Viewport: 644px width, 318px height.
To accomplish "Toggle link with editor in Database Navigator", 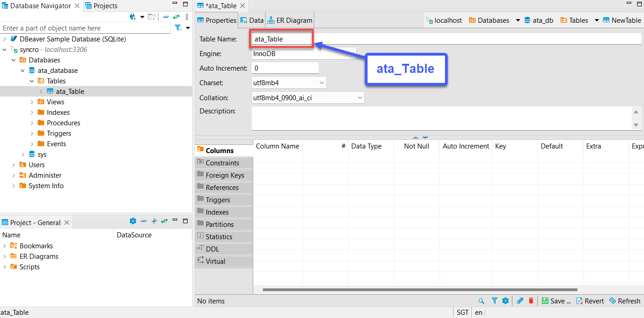I will tap(176, 17).
